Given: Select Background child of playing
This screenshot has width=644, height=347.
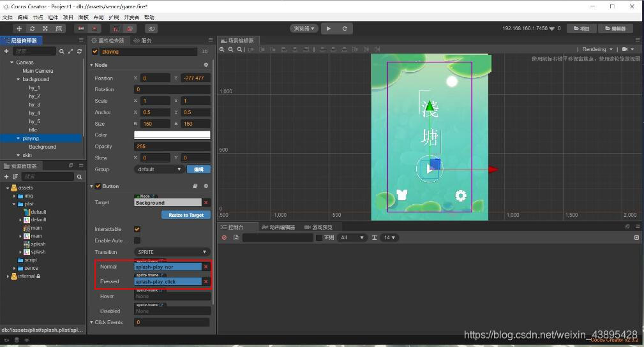Looking at the screenshot, I should click(42, 147).
